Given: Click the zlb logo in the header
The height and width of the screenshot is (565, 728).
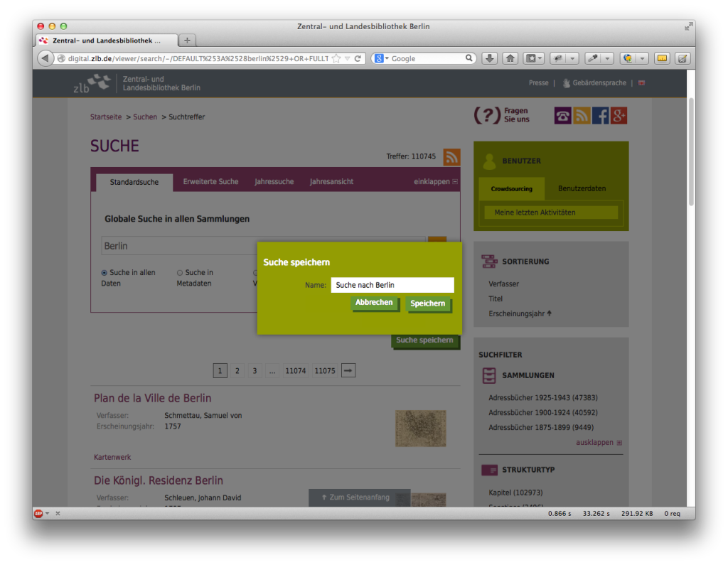Looking at the screenshot, I should tap(92, 83).
